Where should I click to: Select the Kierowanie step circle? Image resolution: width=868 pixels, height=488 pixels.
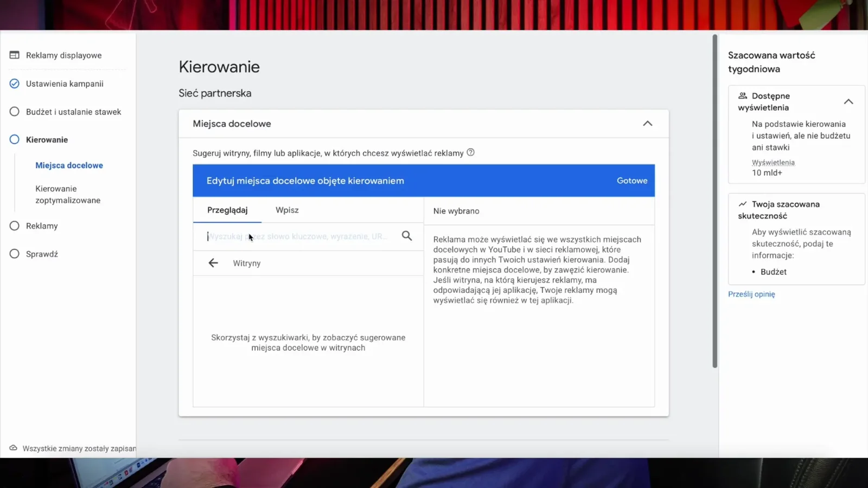point(15,139)
